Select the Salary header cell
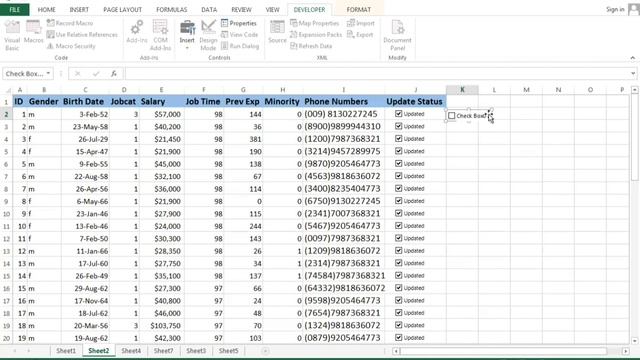The height and width of the screenshot is (360, 640). tap(161, 102)
